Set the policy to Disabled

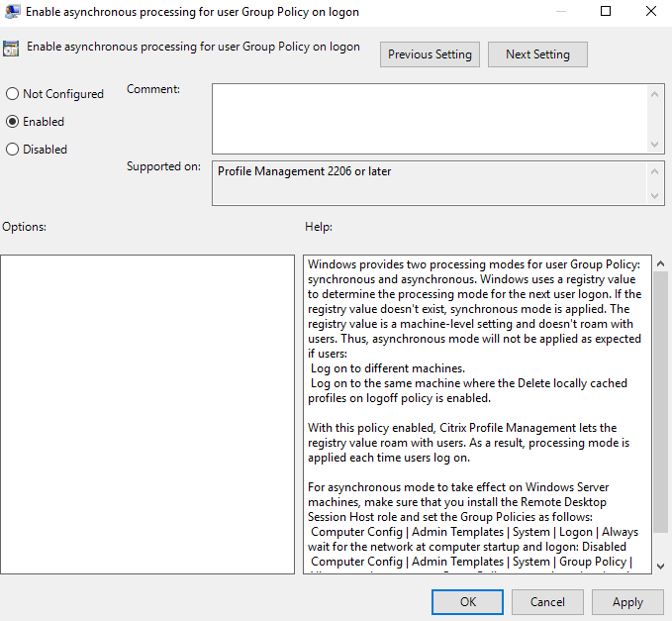[13, 150]
